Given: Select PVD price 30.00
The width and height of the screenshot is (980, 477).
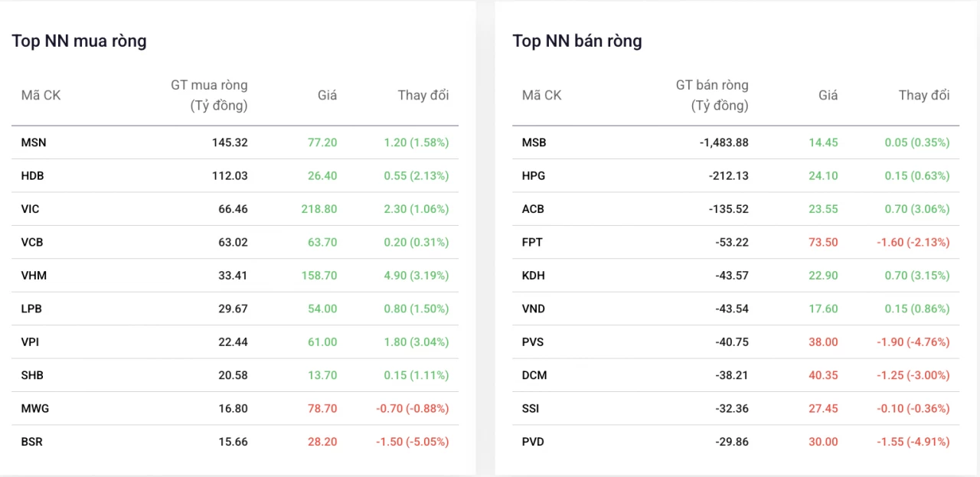Looking at the screenshot, I should click(823, 443).
